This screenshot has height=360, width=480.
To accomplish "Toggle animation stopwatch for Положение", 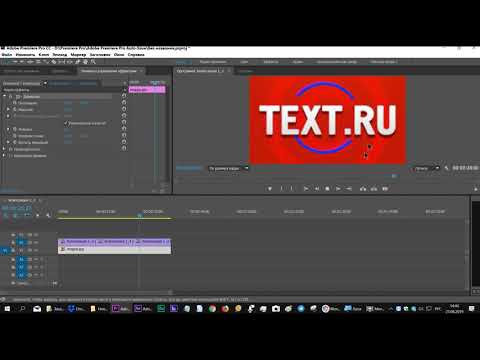I will point(15,103).
